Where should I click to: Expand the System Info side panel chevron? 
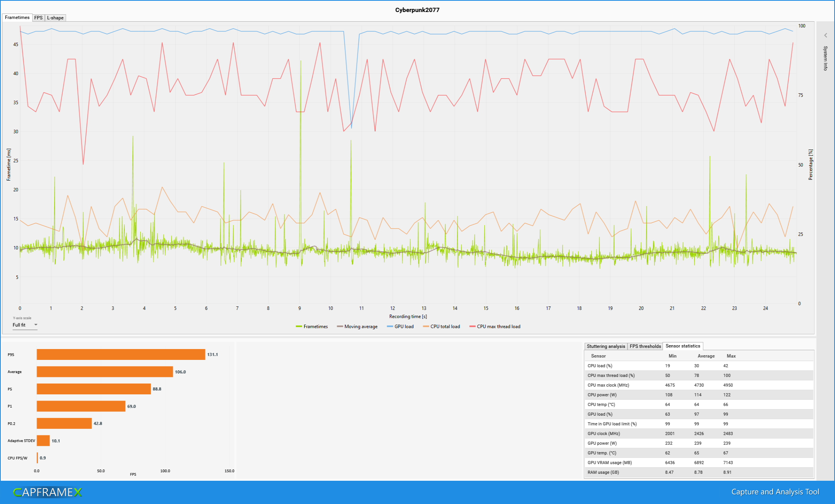[x=825, y=35]
